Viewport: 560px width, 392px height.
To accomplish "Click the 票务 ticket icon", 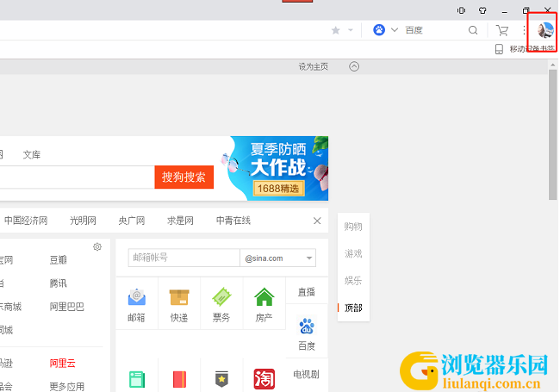I will (x=221, y=297).
